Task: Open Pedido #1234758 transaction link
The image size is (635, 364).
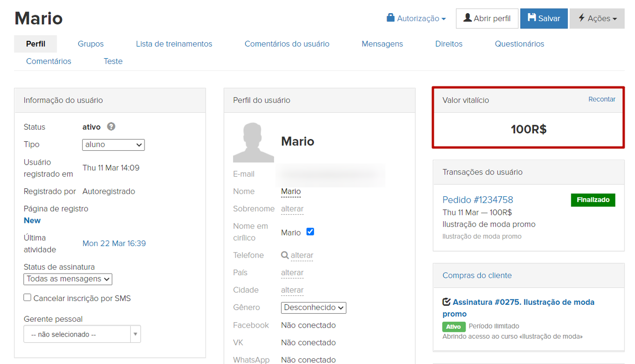Action: pos(478,199)
